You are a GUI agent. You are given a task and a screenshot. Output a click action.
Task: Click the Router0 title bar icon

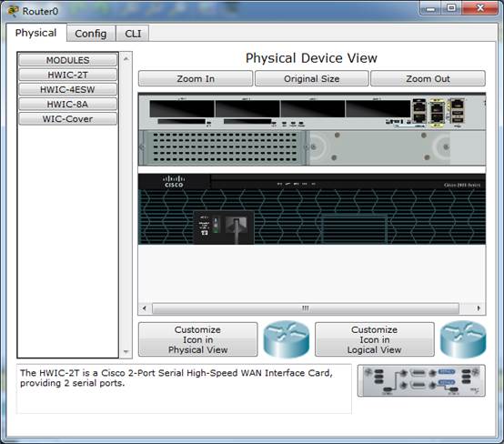click(14, 11)
